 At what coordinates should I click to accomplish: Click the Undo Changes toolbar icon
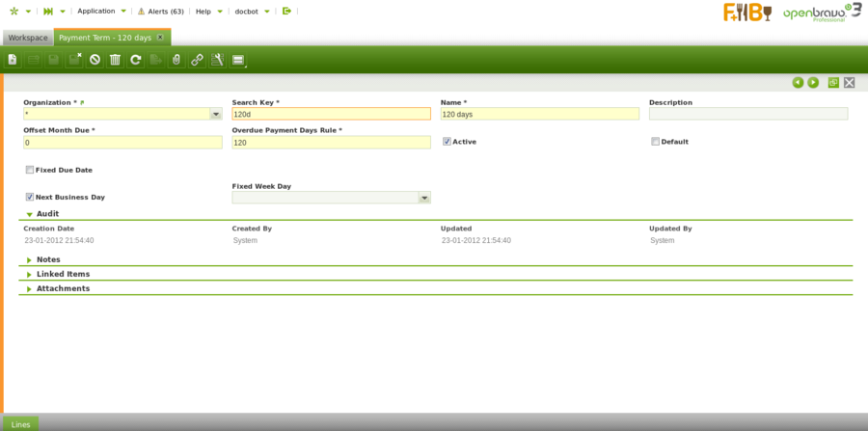point(95,60)
